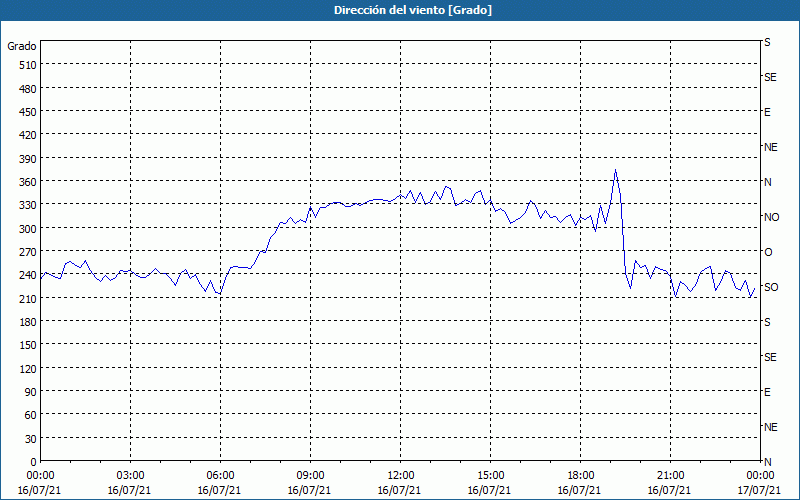
Task: Select the "E" compass label at the 90 level
Action: tap(767, 392)
